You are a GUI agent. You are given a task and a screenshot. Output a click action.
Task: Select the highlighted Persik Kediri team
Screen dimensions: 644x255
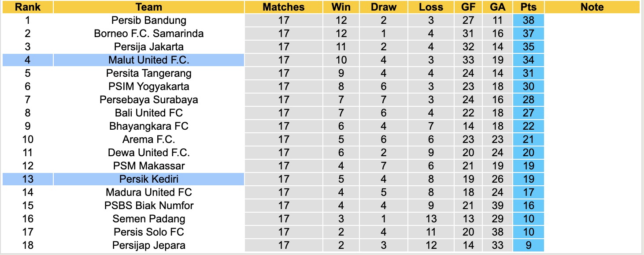click(149, 179)
